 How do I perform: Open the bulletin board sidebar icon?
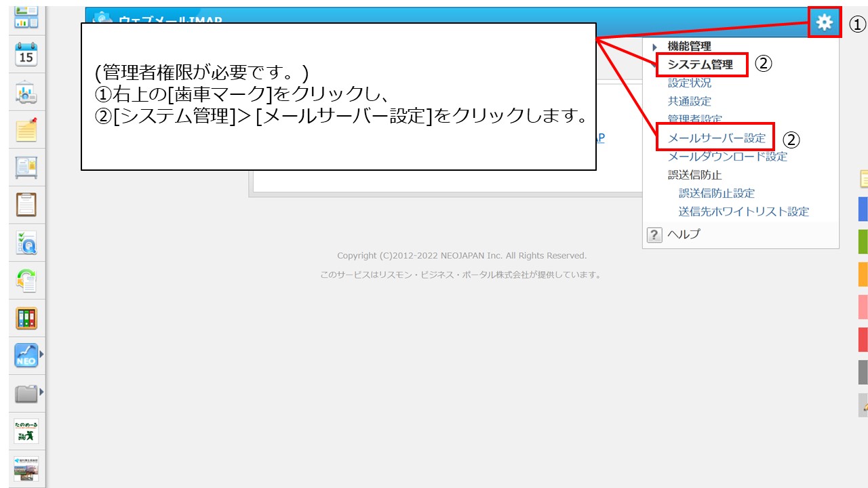26,167
